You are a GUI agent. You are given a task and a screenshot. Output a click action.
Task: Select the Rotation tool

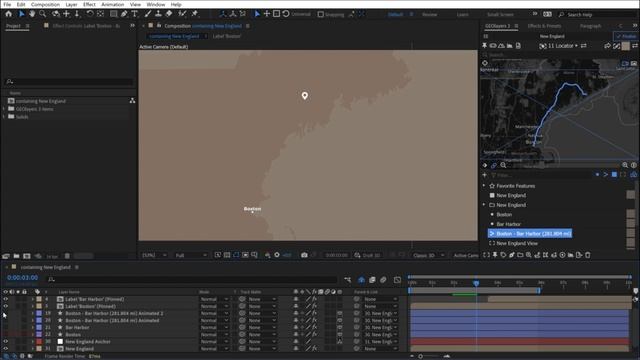tap(90, 14)
